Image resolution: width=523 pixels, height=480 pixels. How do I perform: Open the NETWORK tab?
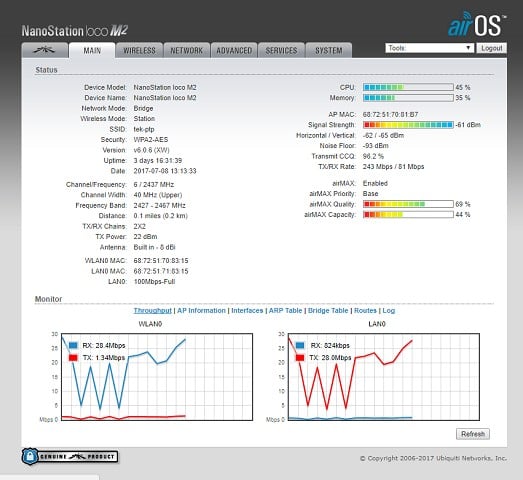coord(187,50)
